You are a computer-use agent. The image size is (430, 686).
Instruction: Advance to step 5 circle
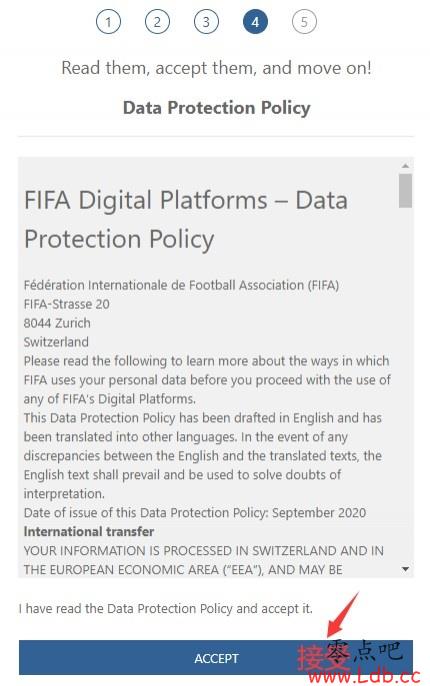(x=304, y=21)
